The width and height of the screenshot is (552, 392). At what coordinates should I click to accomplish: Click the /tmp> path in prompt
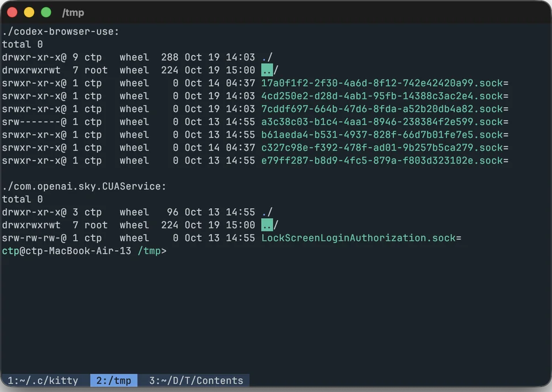coord(152,251)
